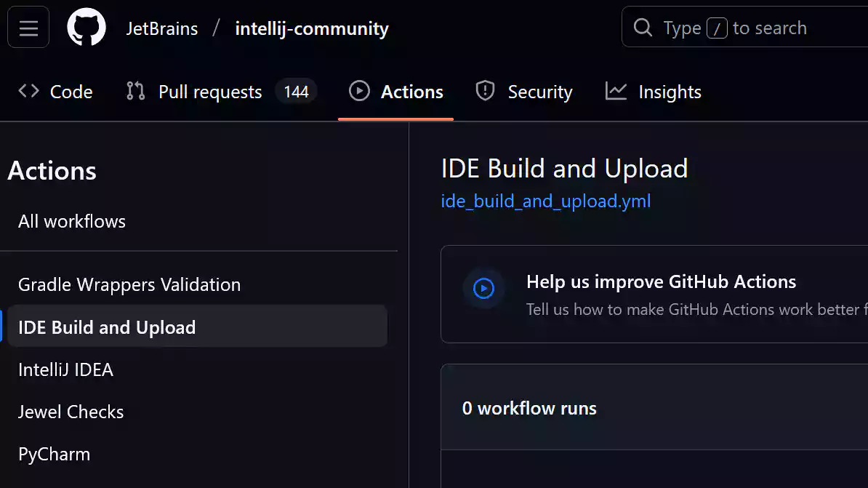This screenshot has height=488, width=868.
Task: Open the intellij-community repository link
Action: tap(312, 29)
